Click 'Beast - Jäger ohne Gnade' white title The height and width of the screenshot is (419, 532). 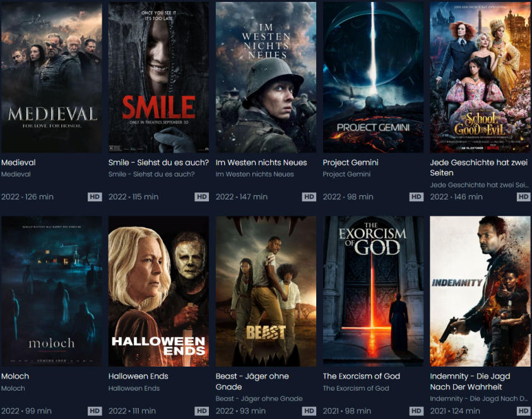tap(252, 382)
